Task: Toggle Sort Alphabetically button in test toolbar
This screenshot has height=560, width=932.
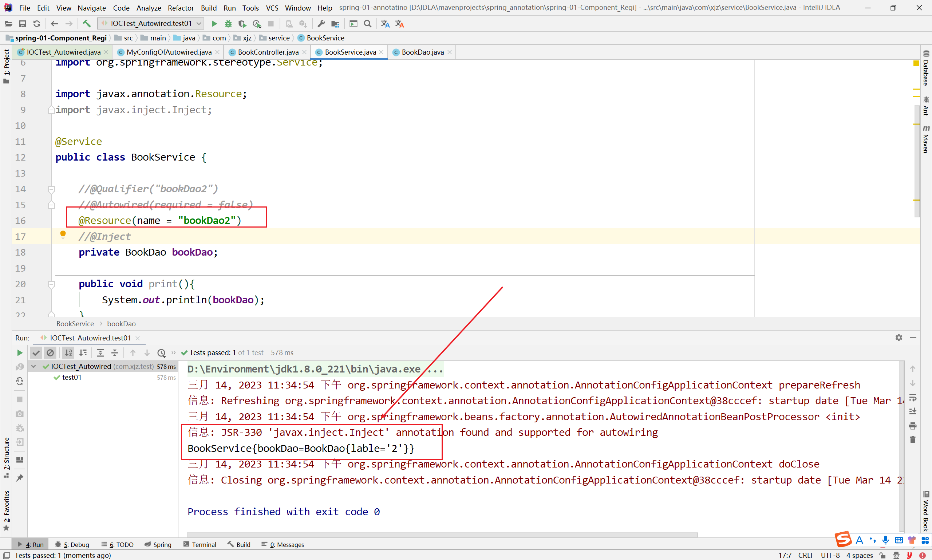Action: tap(68, 353)
